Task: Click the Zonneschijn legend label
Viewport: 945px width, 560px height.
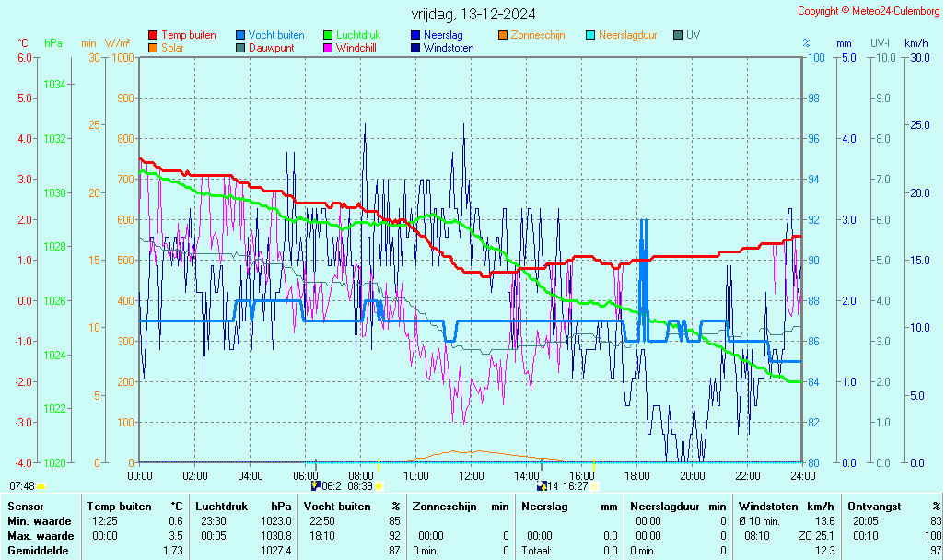Action: [540, 35]
